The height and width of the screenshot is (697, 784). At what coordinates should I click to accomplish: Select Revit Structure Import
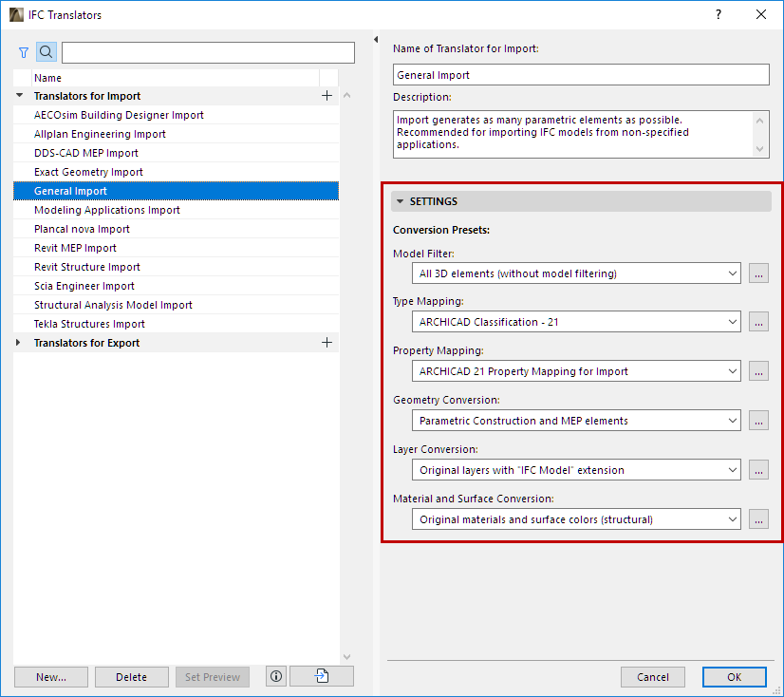point(176,267)
